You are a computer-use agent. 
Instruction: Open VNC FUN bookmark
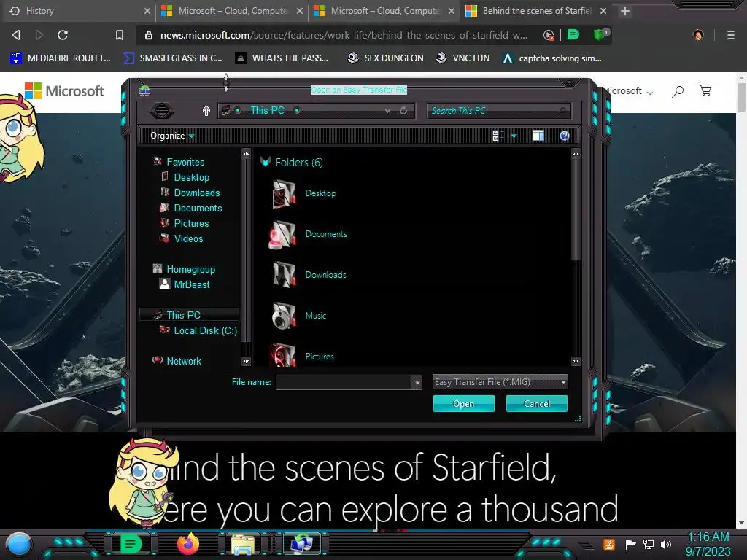[463, 58]
